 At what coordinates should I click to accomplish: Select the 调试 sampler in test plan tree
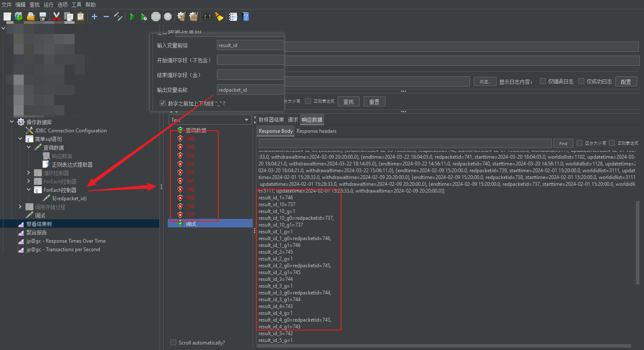40,216
